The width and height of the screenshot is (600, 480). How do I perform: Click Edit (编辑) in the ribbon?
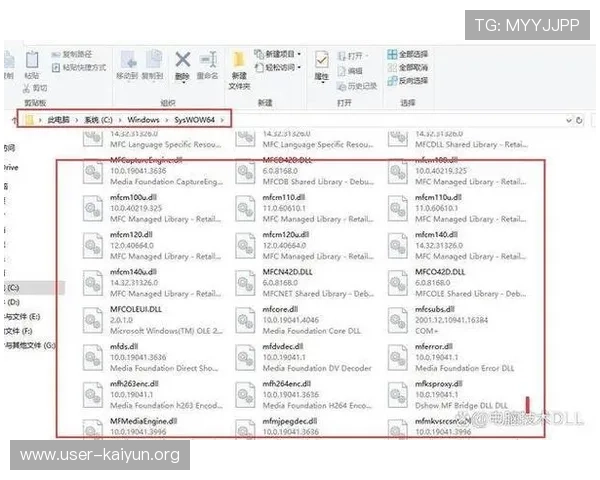pos(350,71)
